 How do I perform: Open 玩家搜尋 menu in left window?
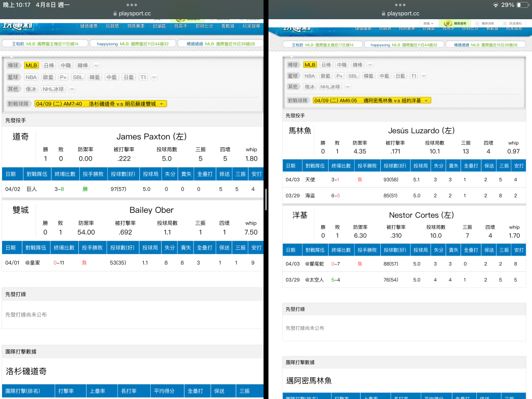tap(251, 26)
